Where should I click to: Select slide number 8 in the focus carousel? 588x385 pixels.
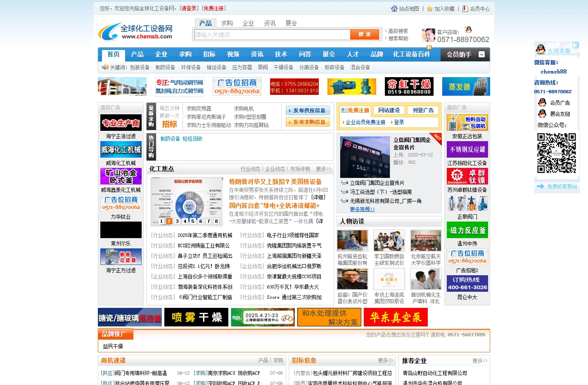(x=216, y=221)
